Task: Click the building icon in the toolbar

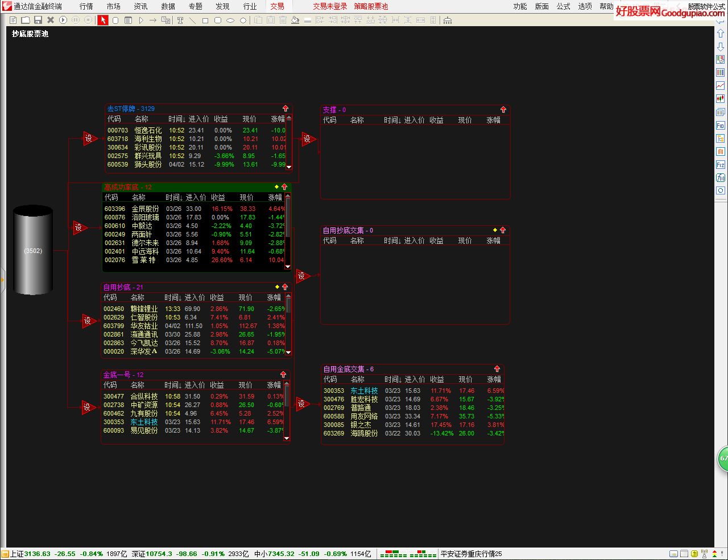Action: point(448,20)
